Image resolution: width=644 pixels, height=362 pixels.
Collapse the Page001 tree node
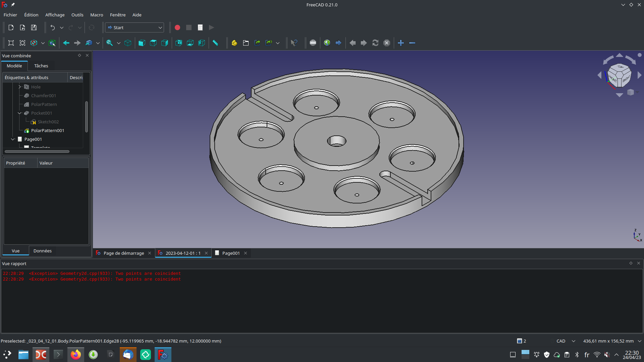point(13,139)
